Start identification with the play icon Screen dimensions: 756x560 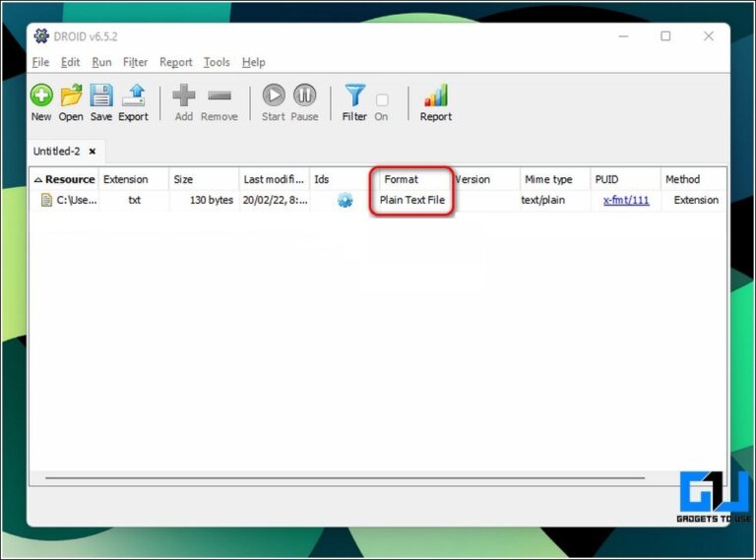(x=274, y=94)
